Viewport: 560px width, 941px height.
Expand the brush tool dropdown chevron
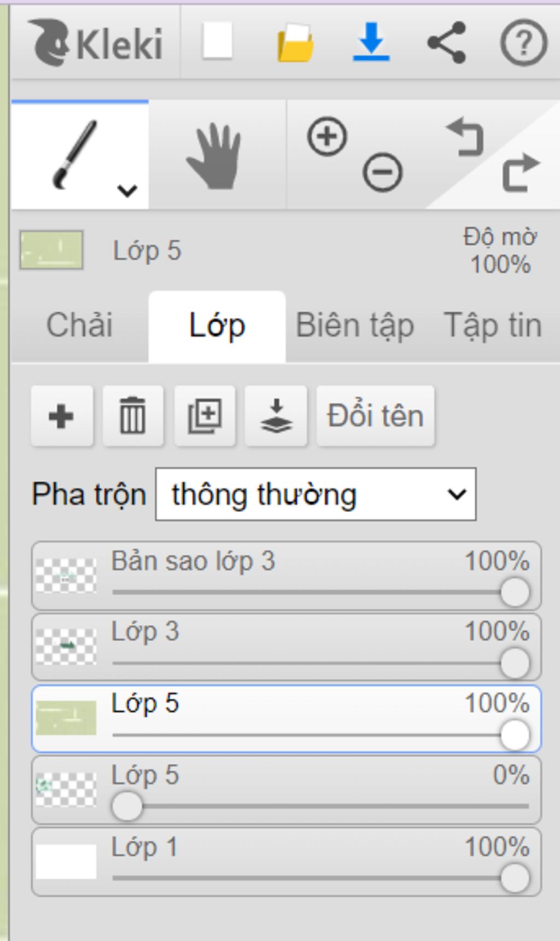(x=127, y=190)
